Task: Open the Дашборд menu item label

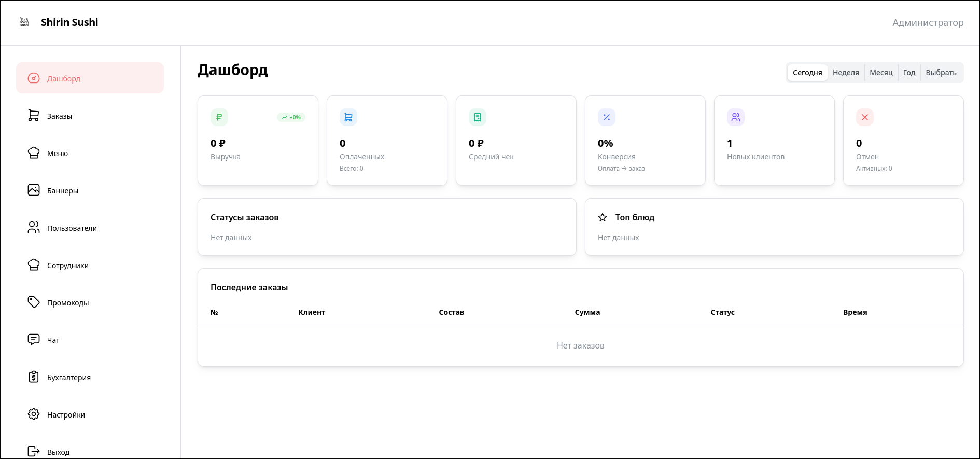Action: [x=64, y=79]
